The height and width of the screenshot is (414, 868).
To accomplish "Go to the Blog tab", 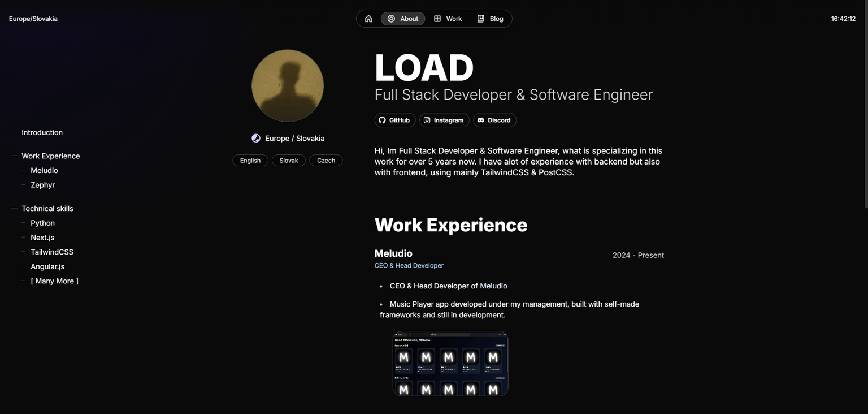I will tap(490, 19).
